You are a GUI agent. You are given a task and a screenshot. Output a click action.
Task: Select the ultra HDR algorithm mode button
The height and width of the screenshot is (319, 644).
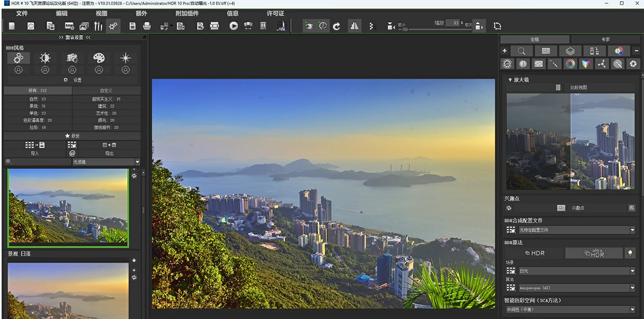coord(594,253)
